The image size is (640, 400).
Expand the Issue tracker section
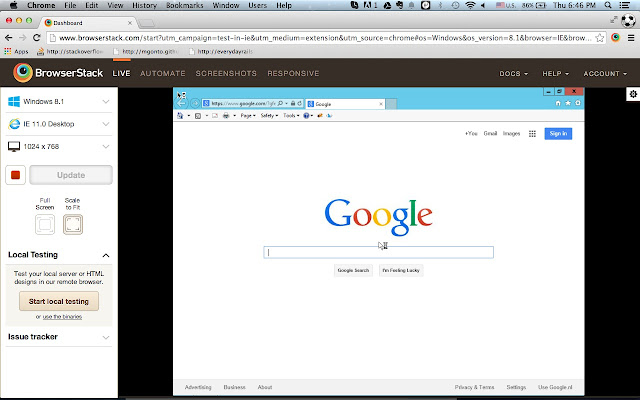[59, 337]
